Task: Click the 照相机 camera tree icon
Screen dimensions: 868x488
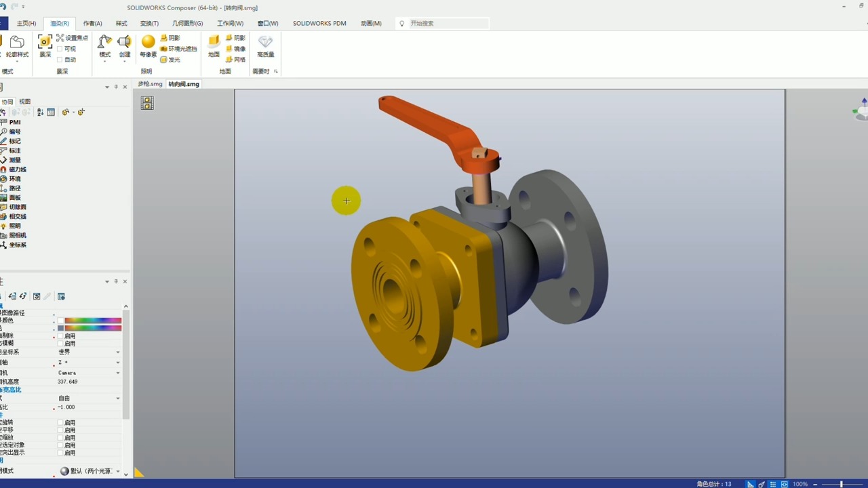Action: click(x=3, y=235)
